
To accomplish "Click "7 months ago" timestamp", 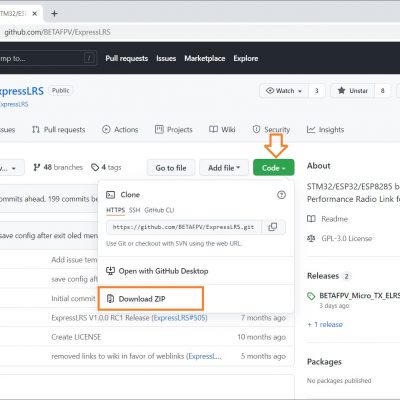I will pos(263,318).
